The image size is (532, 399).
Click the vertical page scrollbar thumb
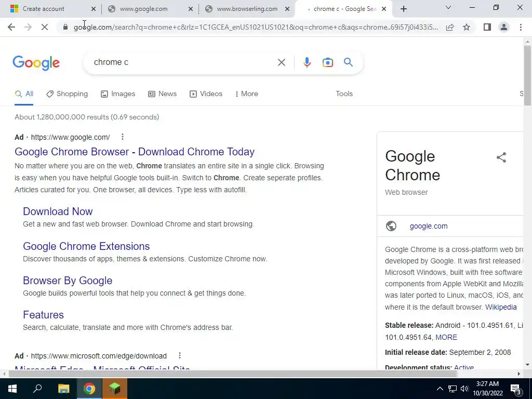(527, 75)
